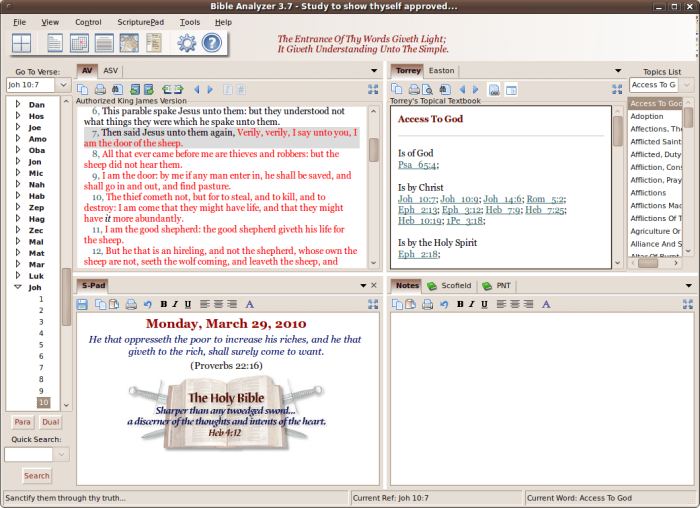
Task: Maximize the Notes pane with expand icon
Action: click(688, 304)
